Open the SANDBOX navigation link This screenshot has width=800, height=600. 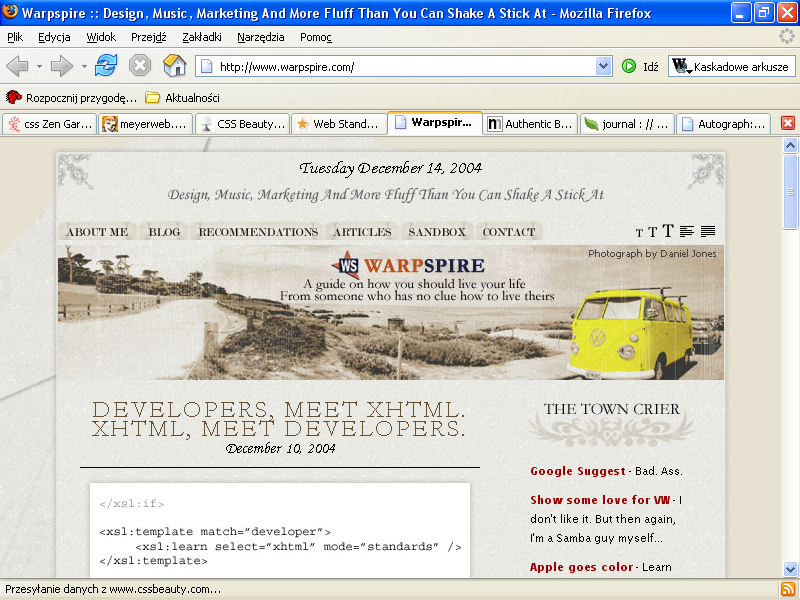tap(437, 232)
